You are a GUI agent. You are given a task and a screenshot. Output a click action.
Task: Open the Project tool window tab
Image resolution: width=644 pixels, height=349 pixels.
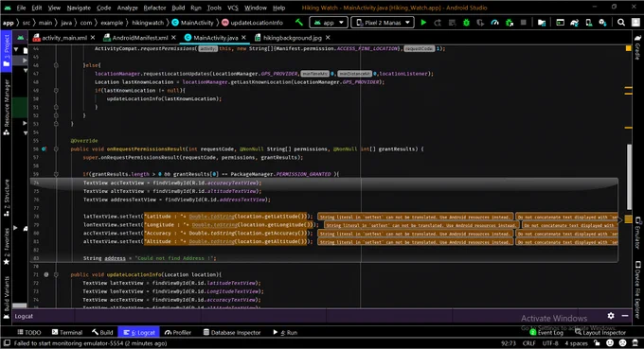7,51
